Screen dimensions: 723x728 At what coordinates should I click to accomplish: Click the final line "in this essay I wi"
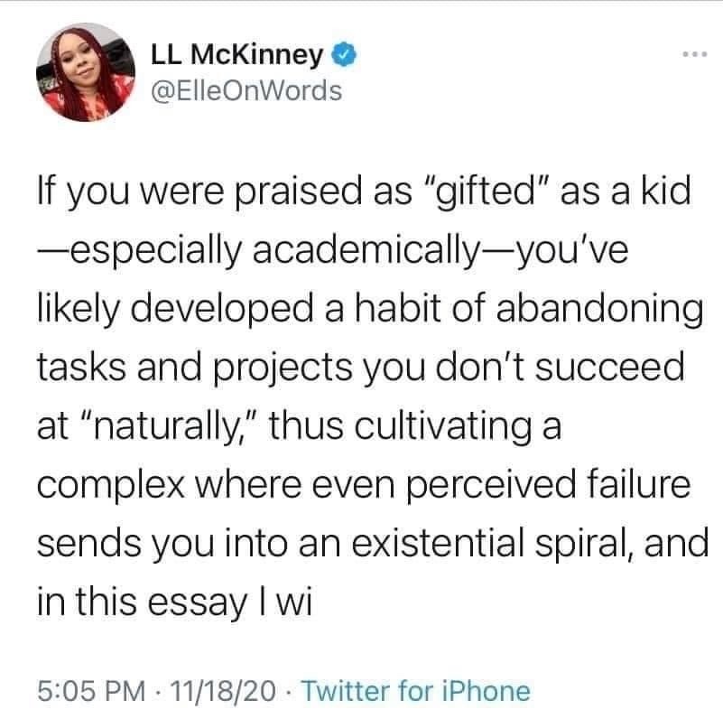pyautogui.click(x=174, y=602)
